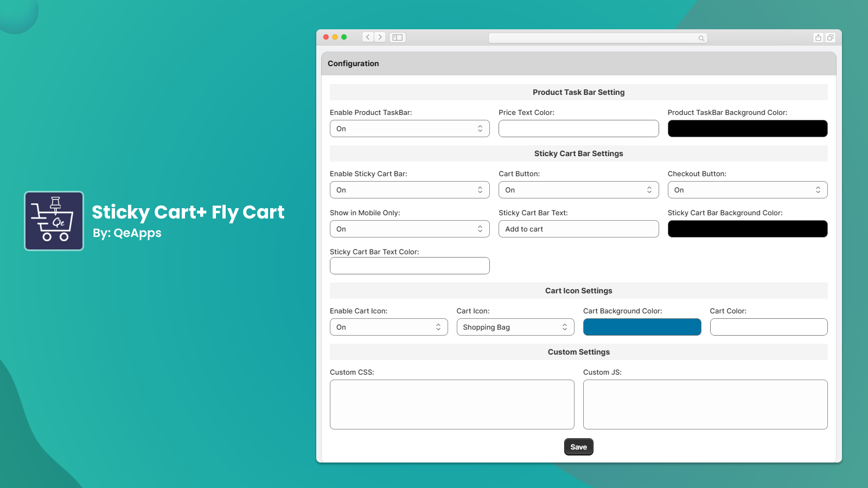Pick the blue Cart Background Color swatch
868x488 pixels.
coord(642,327)
